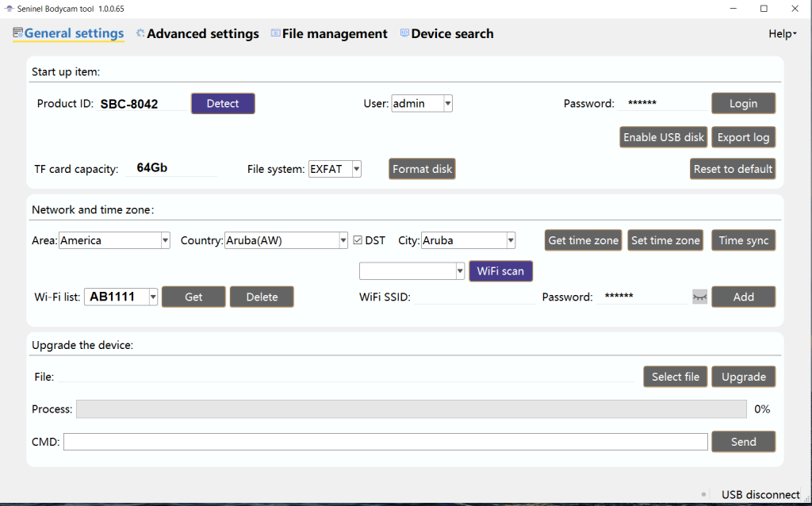Switch to the Advanced settings tab

tap(202, 34)
